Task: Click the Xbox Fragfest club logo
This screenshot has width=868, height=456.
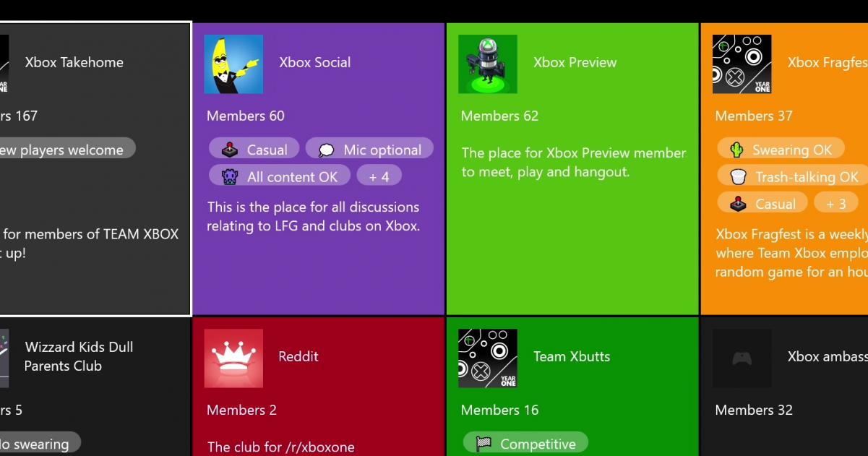Action: pos(742,64)
